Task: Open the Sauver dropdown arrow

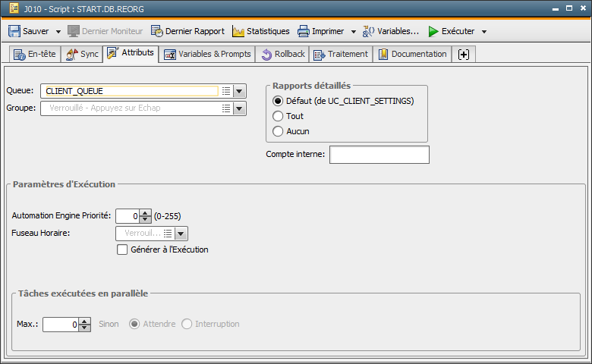Action: coord(58,32)
